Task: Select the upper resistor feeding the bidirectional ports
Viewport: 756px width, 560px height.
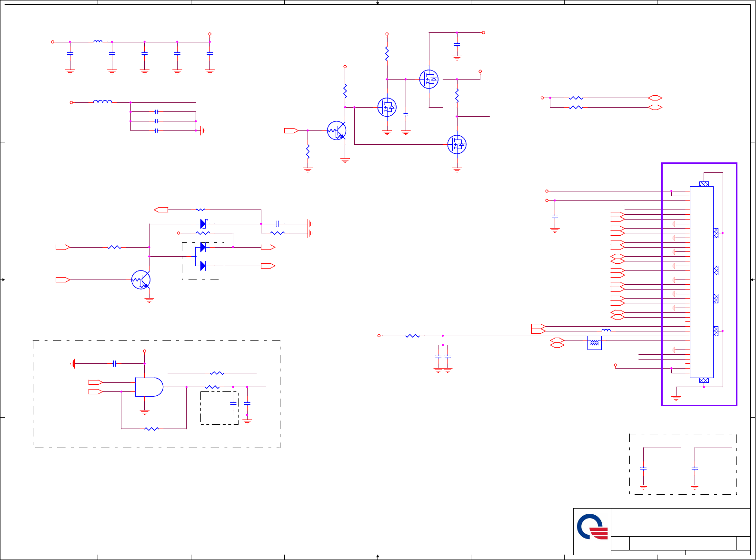Action: [x=576, y=98]
